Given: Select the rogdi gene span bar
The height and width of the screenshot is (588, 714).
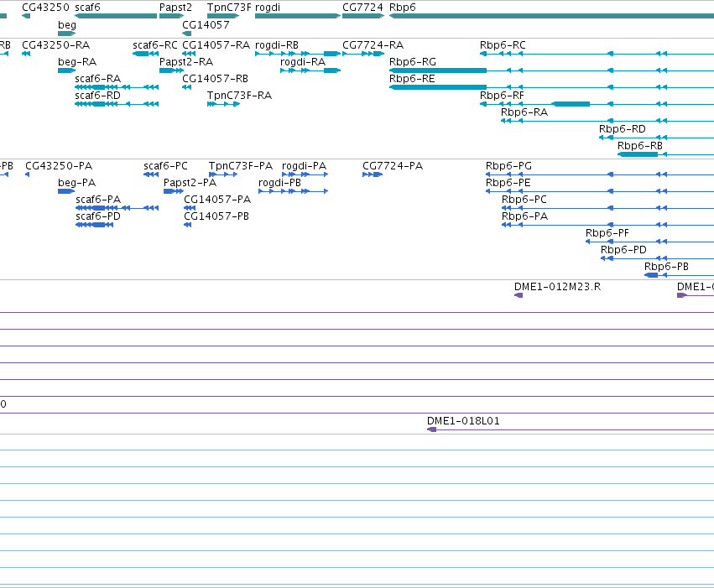Looking at the screenshot, I should [298, 16].
